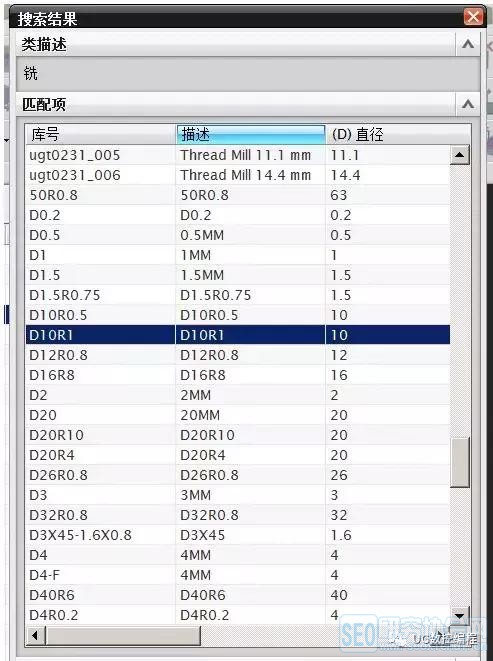Collapse the 匹配项 section chevron

click(468, 104)
